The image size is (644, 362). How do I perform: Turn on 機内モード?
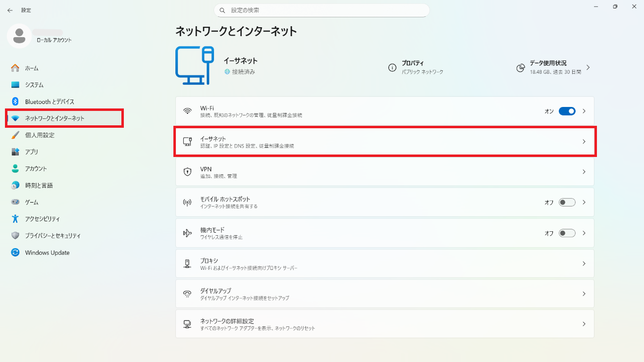tap(567, 233)
